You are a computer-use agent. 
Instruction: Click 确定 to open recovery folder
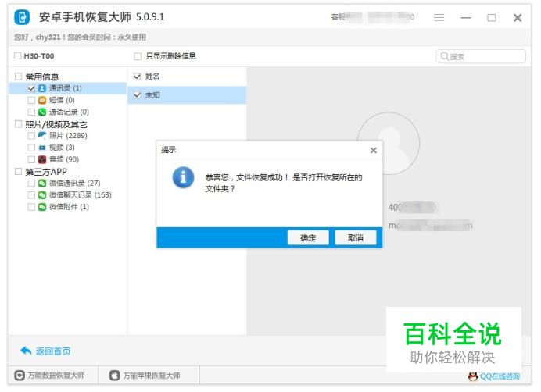(x=308, y=237)
